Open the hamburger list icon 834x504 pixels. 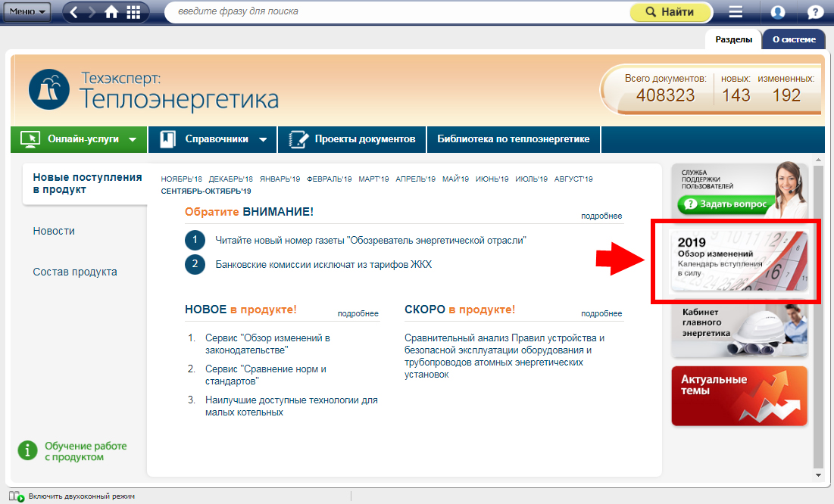[x=736, y=12]
